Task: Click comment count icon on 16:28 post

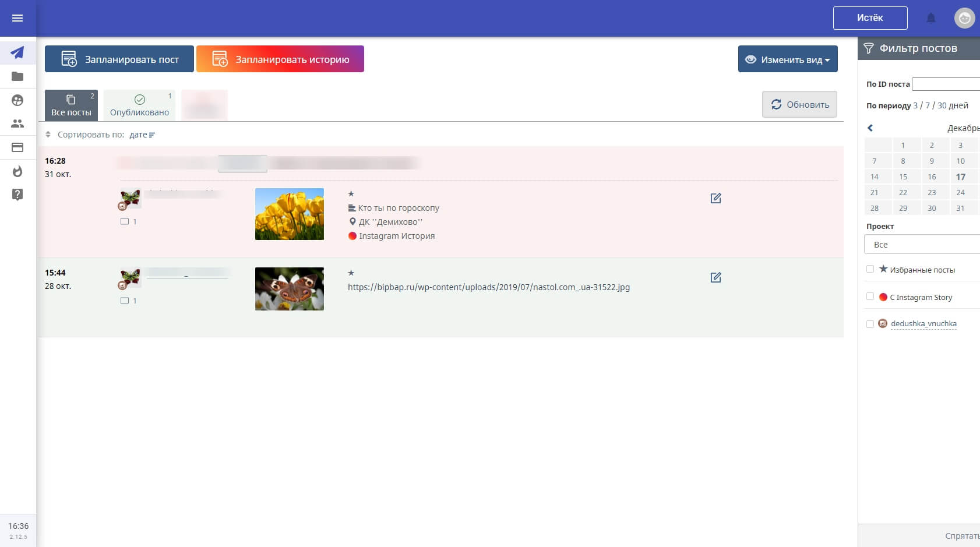Action: 125,221
